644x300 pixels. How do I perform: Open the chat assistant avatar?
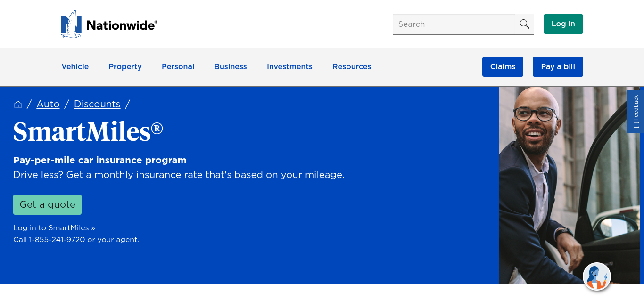596,276
